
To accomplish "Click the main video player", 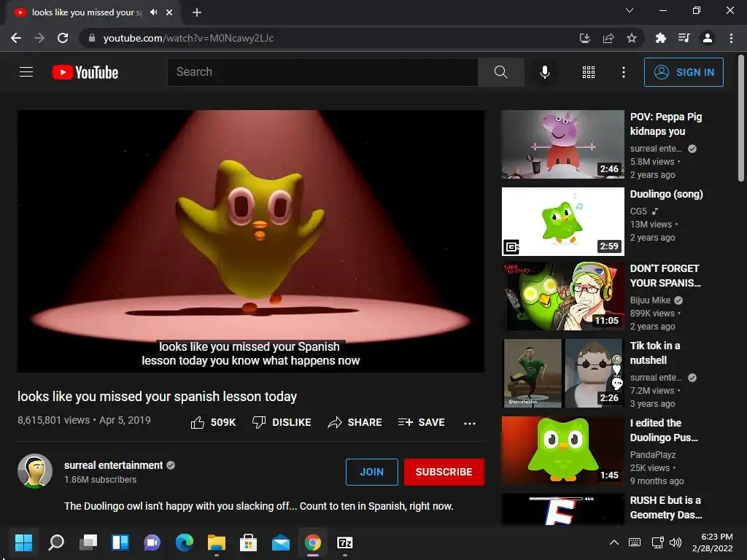I will pos(251,241).
